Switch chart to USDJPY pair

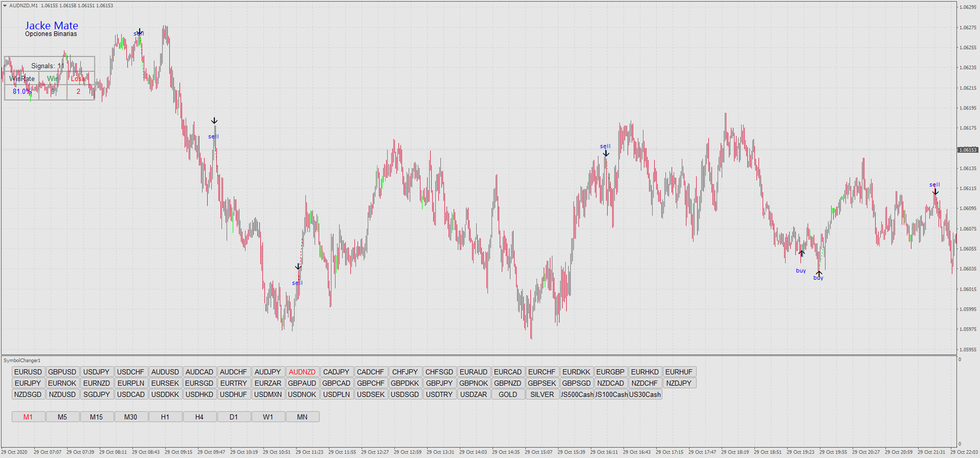(x=96, y=372)
